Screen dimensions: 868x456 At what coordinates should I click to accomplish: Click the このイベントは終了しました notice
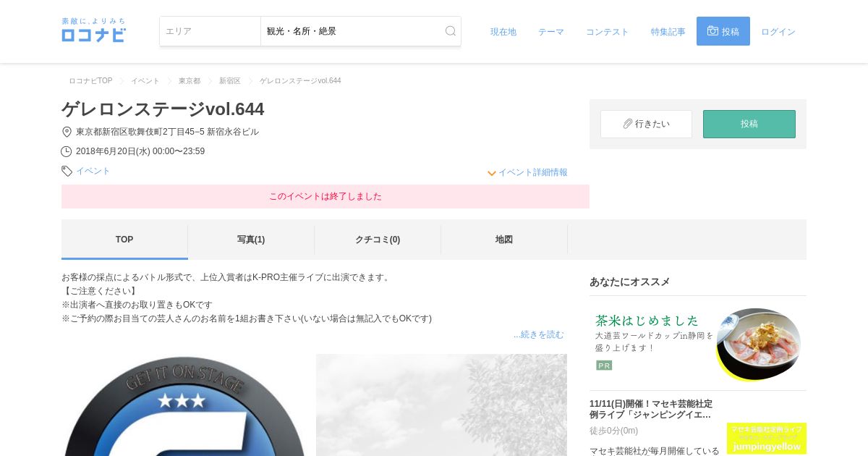pos(325,196)
